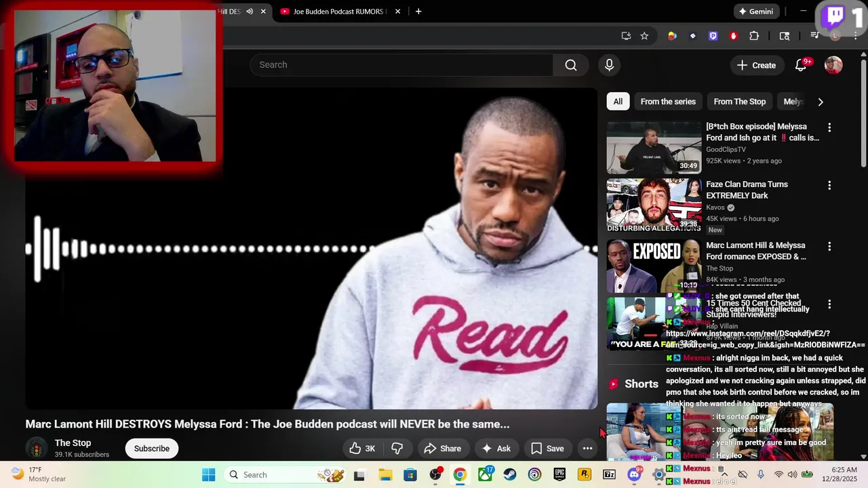Click the Windows taskbar search box
Image resolution: width=868 pixels, height=488 pixels.
283,474
